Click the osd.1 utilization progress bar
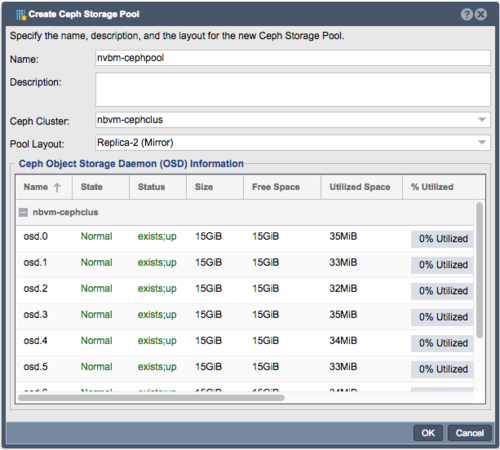Viewport: 500px width, 450px height. point(442,265)
